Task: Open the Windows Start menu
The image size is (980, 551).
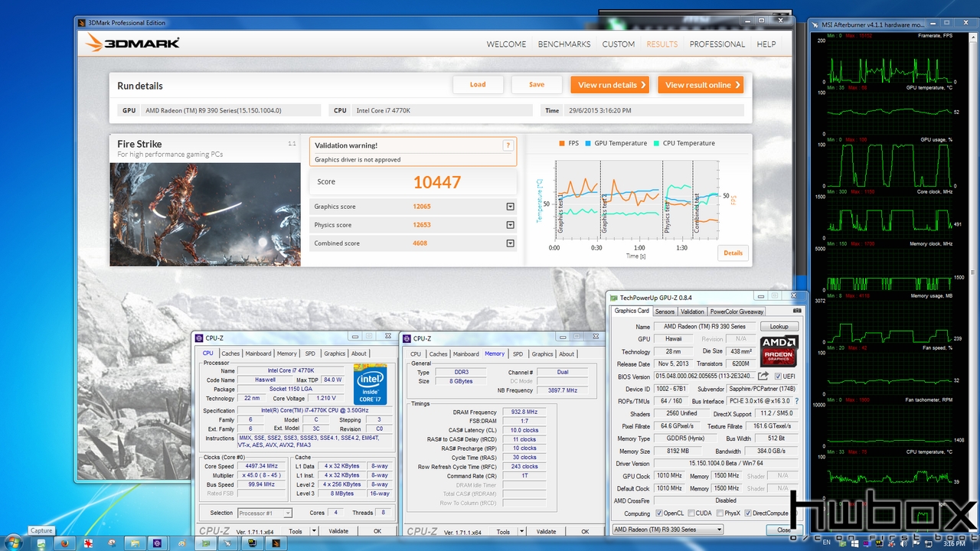Action: tap(15, 543)
